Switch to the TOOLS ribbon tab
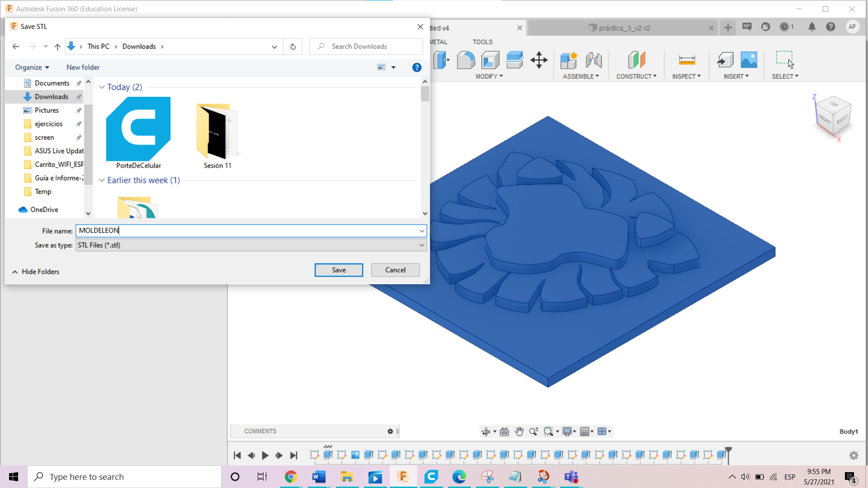Viewport: 868px width, 488px height. pos(482,42)
